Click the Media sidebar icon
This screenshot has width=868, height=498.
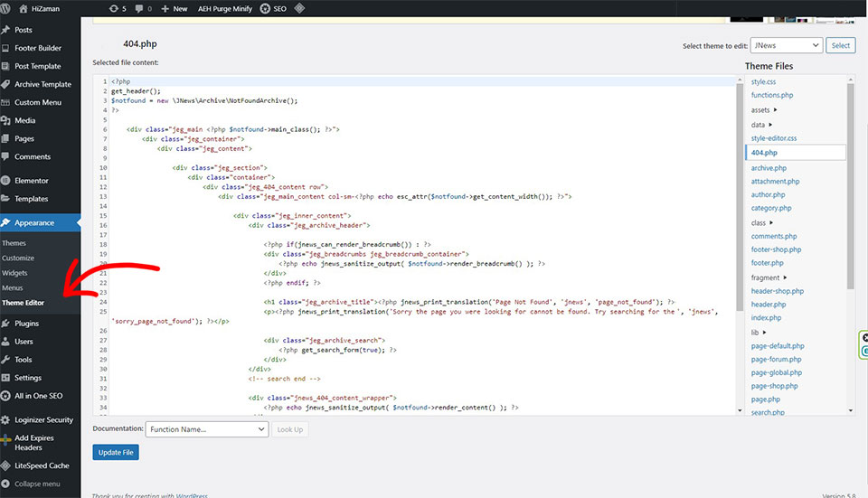coord(5,120)
